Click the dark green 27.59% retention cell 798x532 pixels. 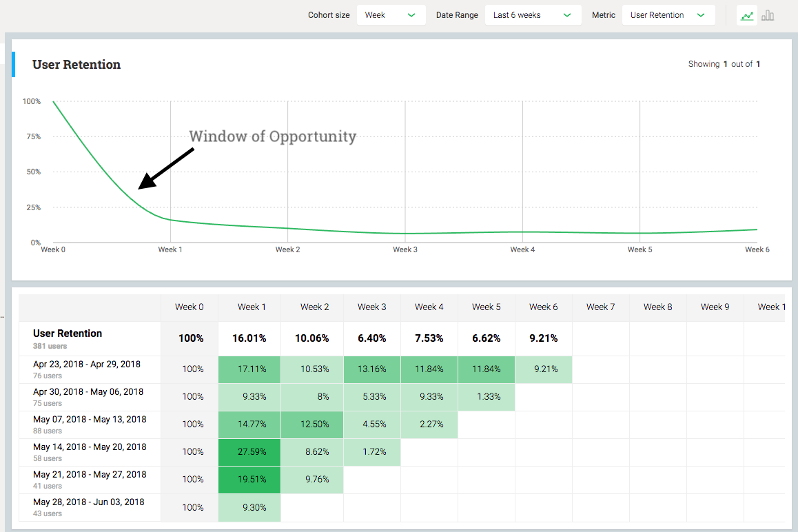coord(249,452)
